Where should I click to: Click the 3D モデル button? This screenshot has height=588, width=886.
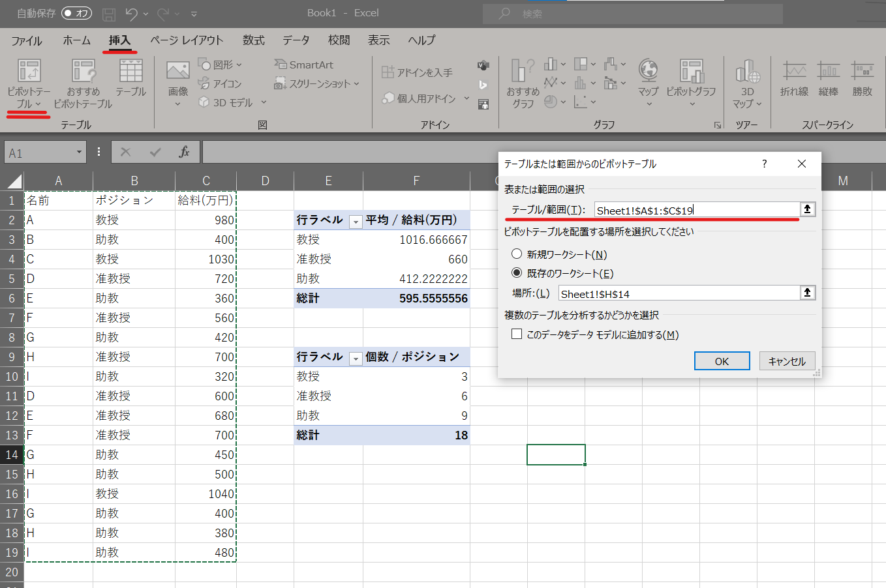click(x=226, y=102)
